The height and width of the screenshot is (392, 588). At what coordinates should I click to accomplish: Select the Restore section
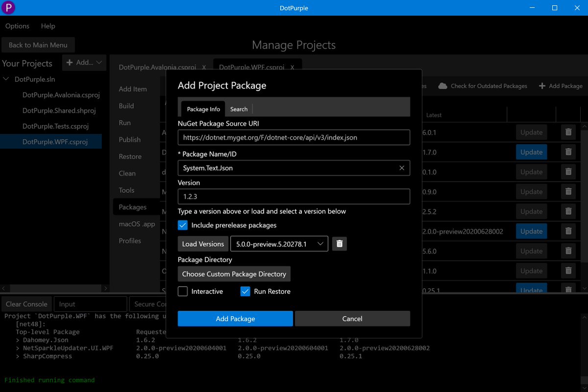coord(130,157)
